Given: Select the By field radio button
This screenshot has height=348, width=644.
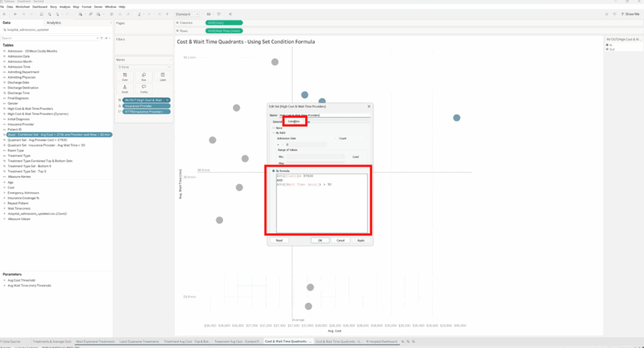Looking at the screenshot, I should 274,133.
